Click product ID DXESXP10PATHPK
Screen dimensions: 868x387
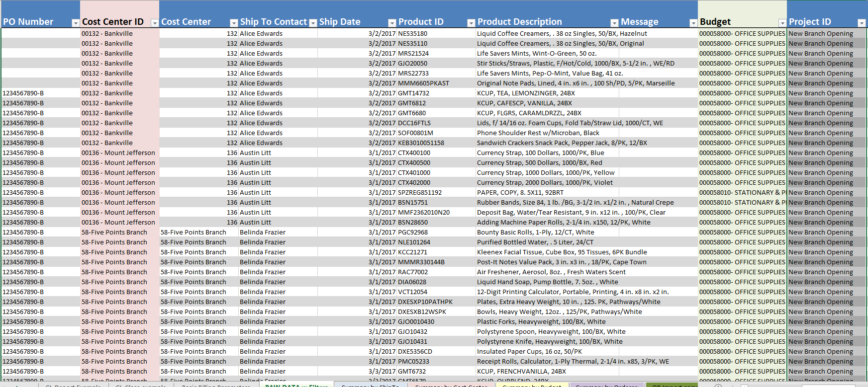[425, 302]
